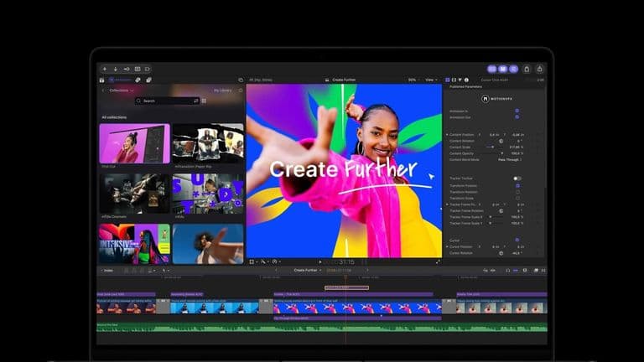Image resolution: width=644 pixels, height=362 pixels.
Task: Click the clip filter icon left of the viewer
Action: pos(241,80)
